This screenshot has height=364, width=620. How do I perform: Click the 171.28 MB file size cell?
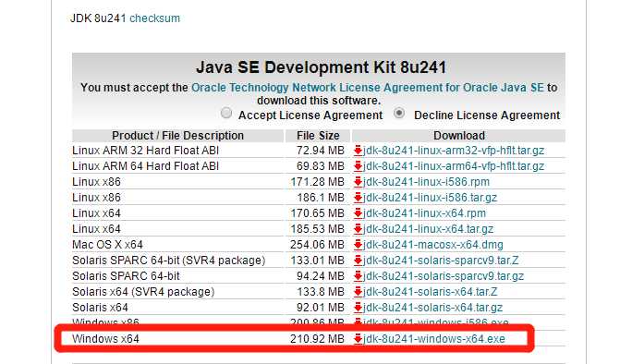tap(317, 182)
